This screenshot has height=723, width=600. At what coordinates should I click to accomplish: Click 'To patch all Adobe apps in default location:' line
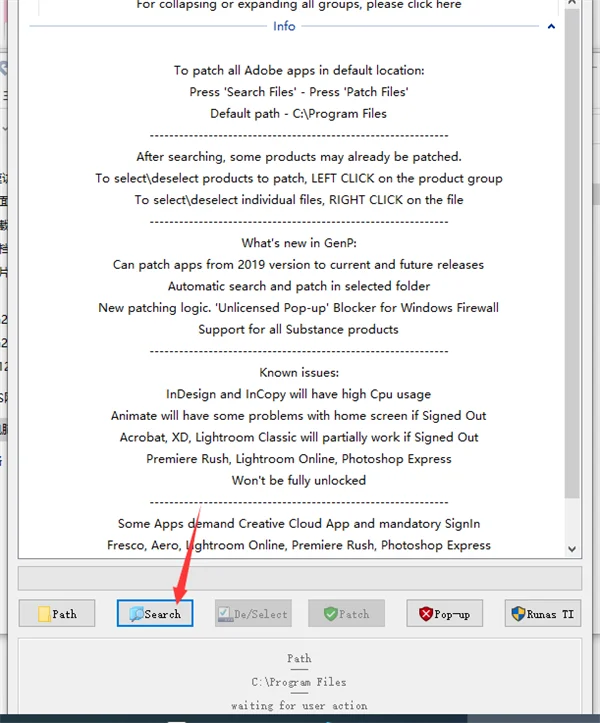click(x=299, y=71)
